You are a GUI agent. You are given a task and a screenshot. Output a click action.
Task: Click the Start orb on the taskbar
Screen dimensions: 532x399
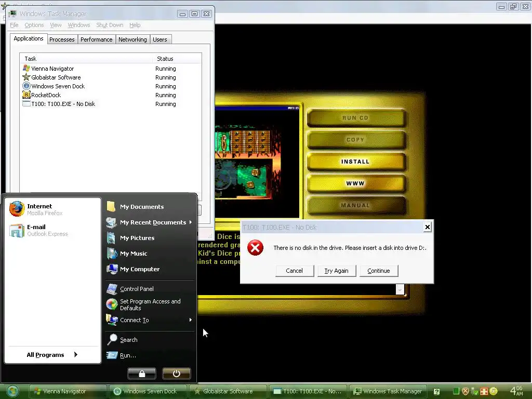click(x=12, y=391)
